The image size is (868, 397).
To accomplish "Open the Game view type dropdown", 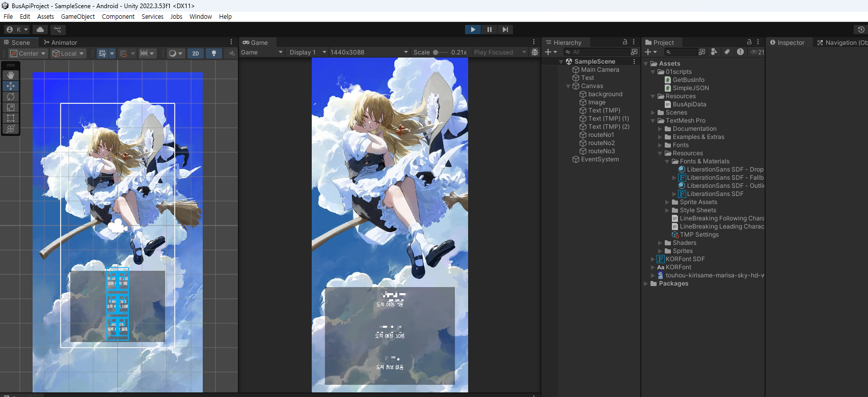I will 262,52.
